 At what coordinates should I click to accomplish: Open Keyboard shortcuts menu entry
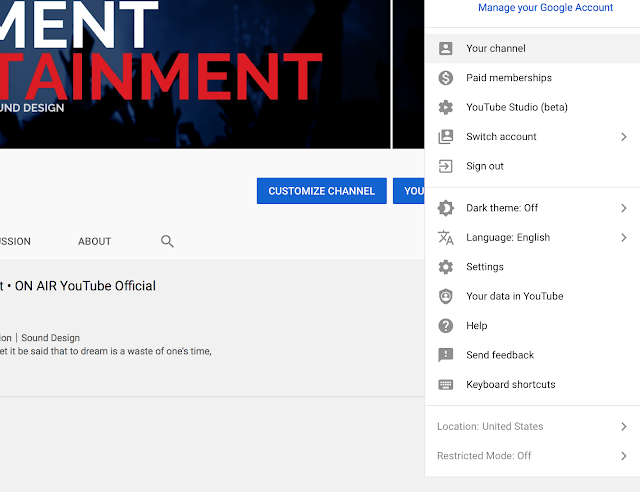click(x=532, y=385)
